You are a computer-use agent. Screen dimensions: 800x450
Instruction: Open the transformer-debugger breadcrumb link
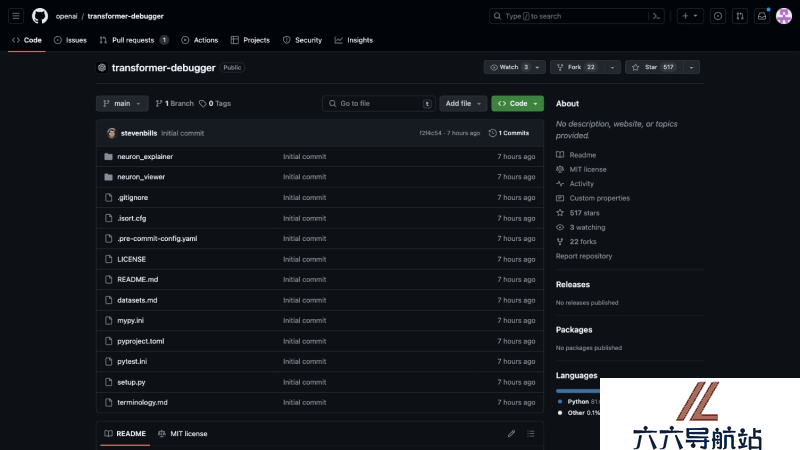126,16
